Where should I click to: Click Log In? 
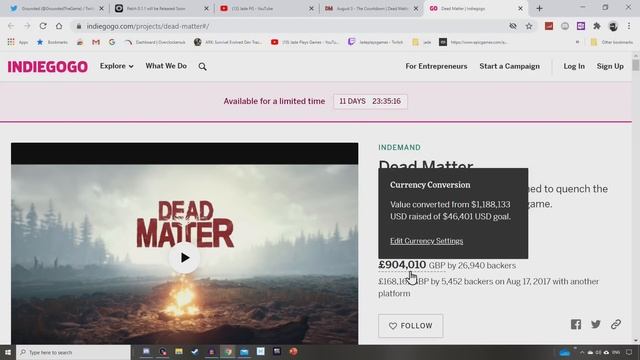tap(574, 66)
